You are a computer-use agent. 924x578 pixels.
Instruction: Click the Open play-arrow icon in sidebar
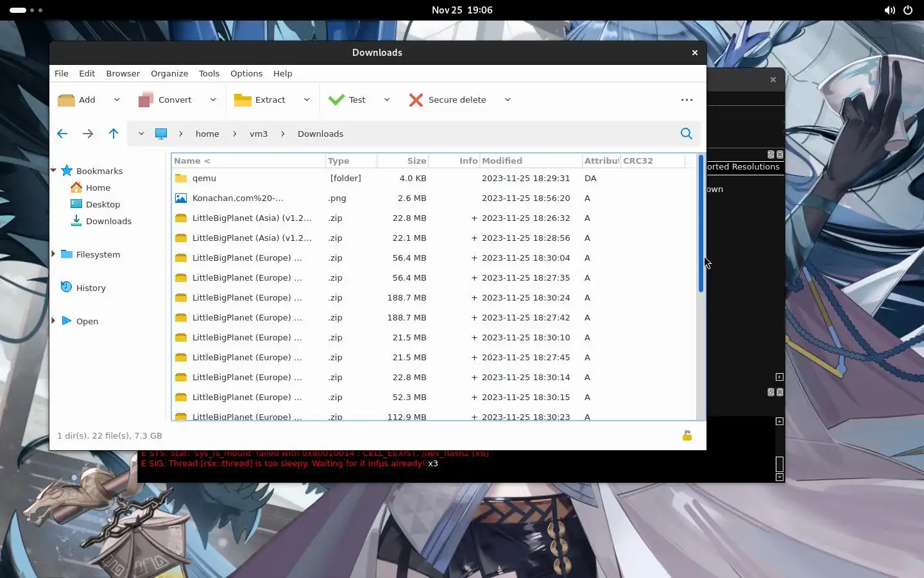(67, 320)
